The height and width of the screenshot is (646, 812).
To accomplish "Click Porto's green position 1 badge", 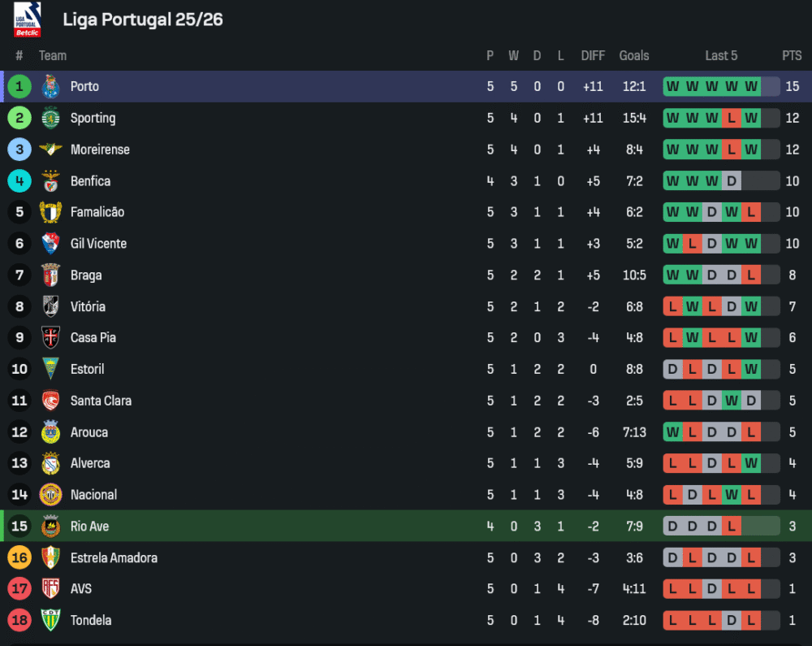I will tap(19, 86).
